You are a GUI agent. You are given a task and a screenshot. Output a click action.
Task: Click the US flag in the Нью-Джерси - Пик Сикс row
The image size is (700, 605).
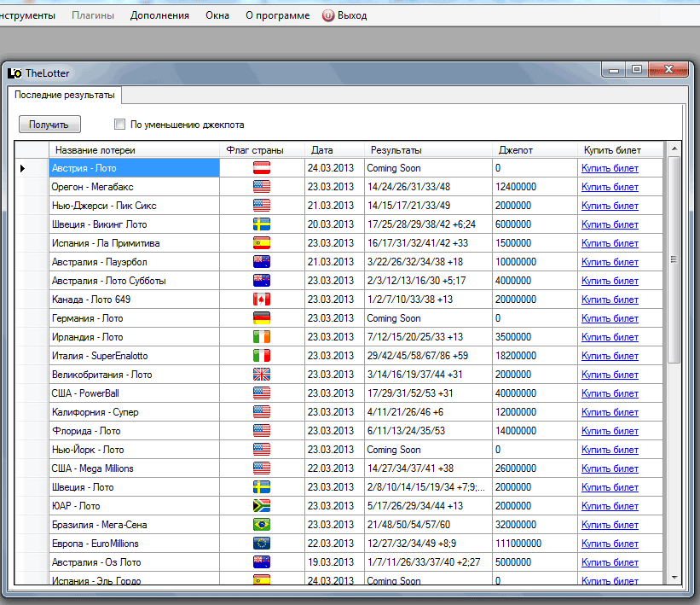point(262,206)
